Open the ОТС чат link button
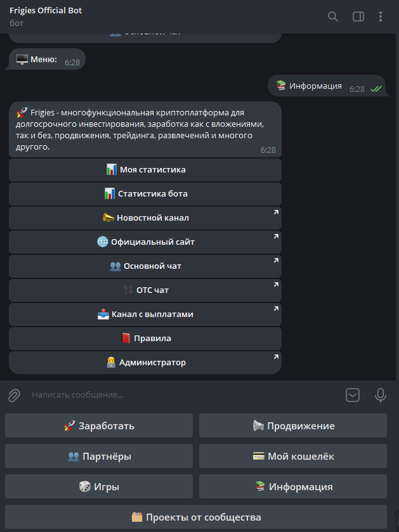This screenshot has height=532, width=399. (145, 290)
